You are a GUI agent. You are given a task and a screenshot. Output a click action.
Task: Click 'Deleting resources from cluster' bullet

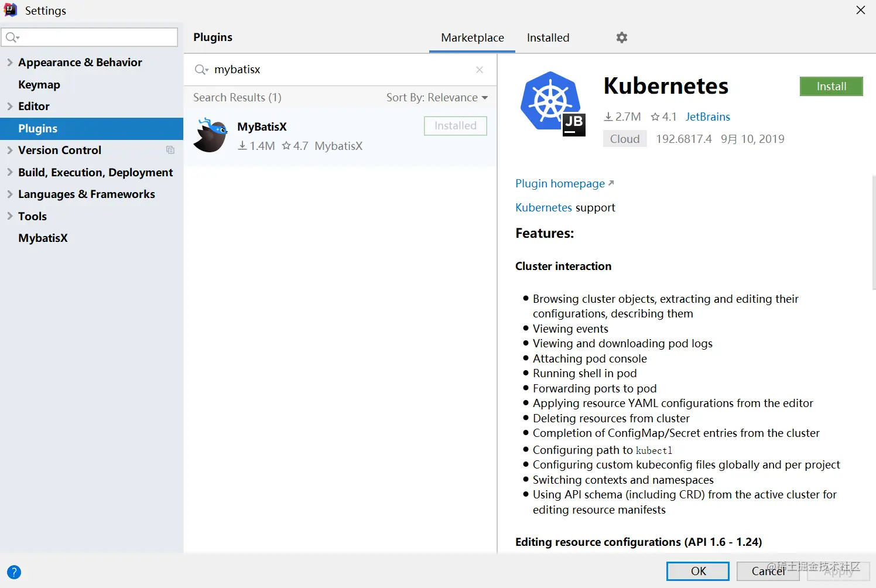(x=611, y=418)
